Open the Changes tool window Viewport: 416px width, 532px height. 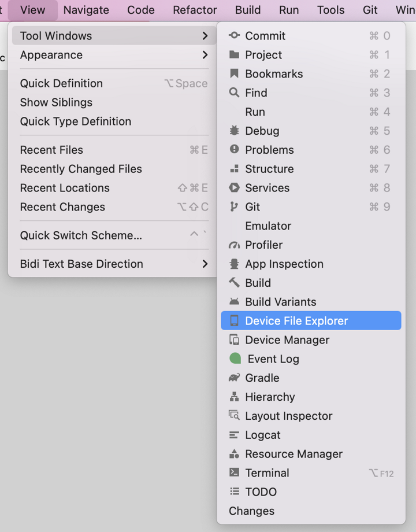click(x=251, y=511)
